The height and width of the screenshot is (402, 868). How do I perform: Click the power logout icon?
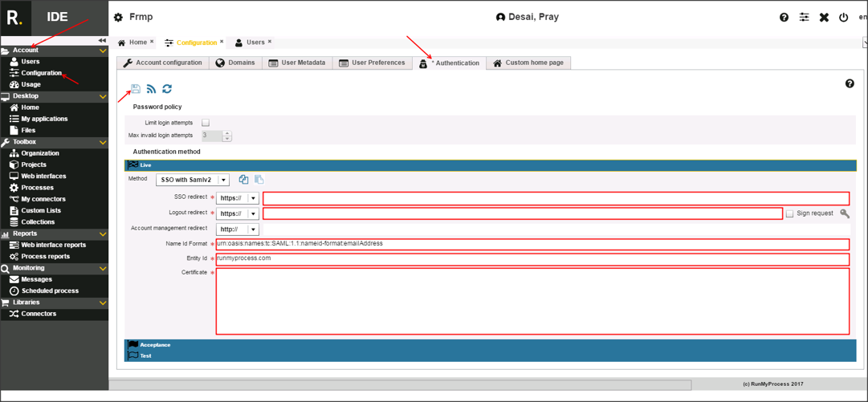point(843,18)
